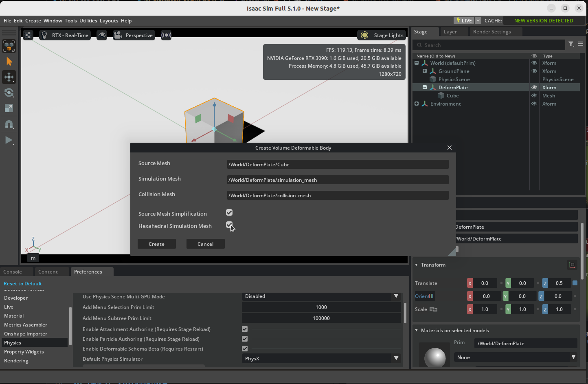Viewport: 588px width, 384px height.
Task: Select the Scale tool
Action: tap(9, 108)
